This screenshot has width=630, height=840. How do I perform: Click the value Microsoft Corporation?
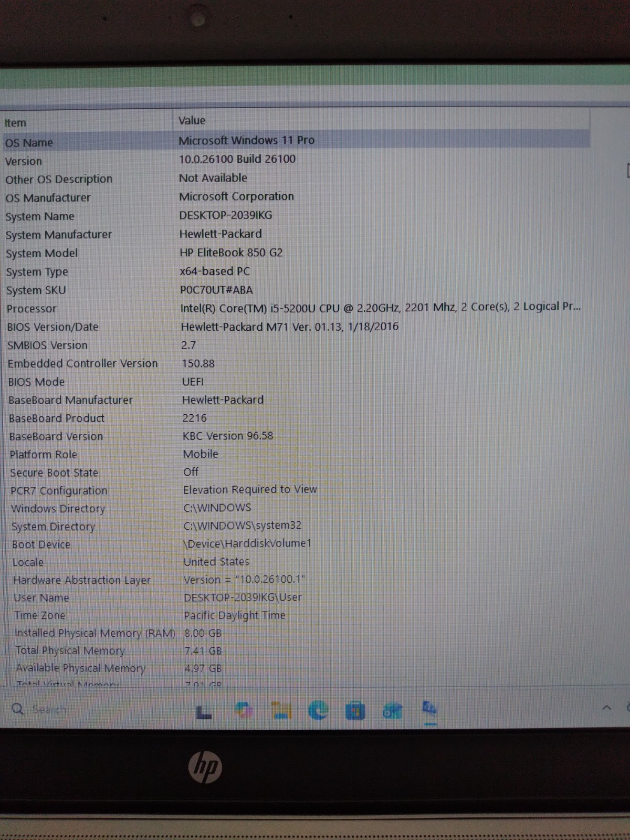(236, 196)
